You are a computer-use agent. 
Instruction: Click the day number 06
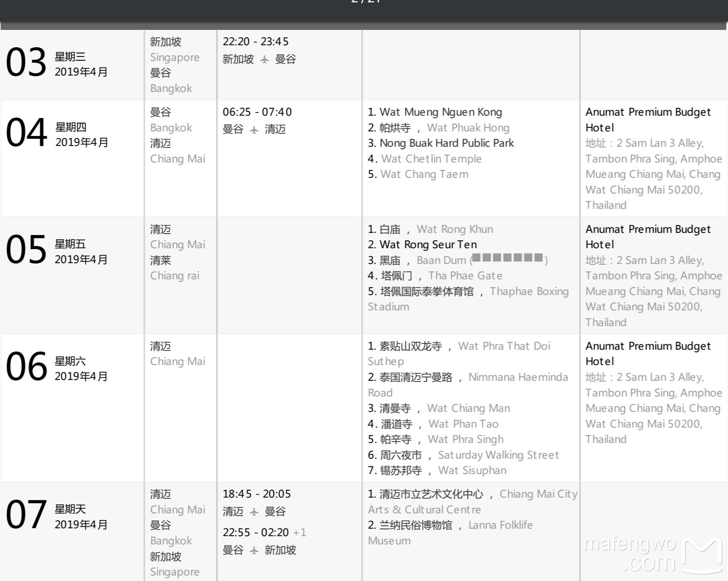pos(26,367)
